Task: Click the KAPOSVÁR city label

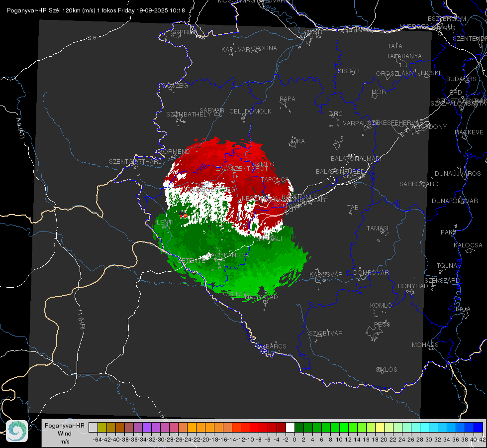Action: (326, 274)
